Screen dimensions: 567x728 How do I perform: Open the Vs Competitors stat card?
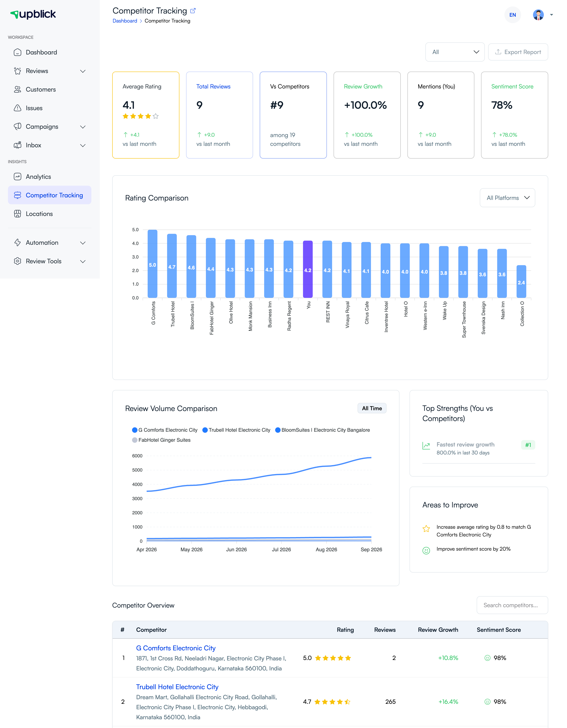[293, 115]
